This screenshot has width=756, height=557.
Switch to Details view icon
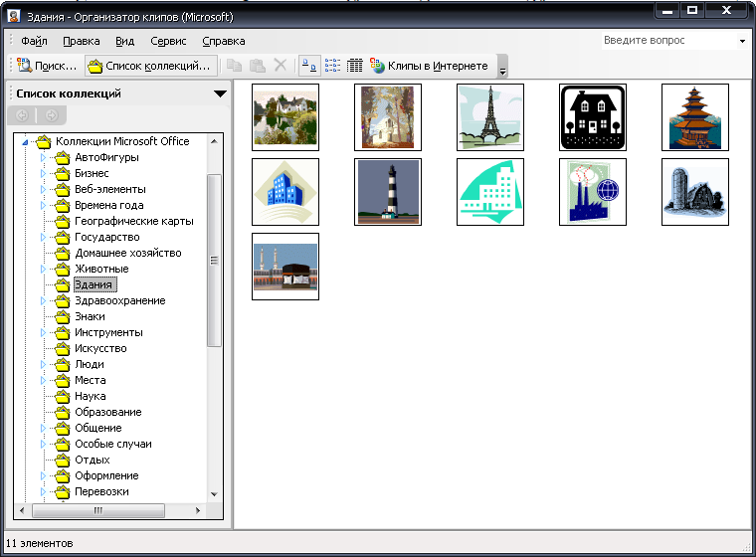pyautogui.click(x=355, y=66)
